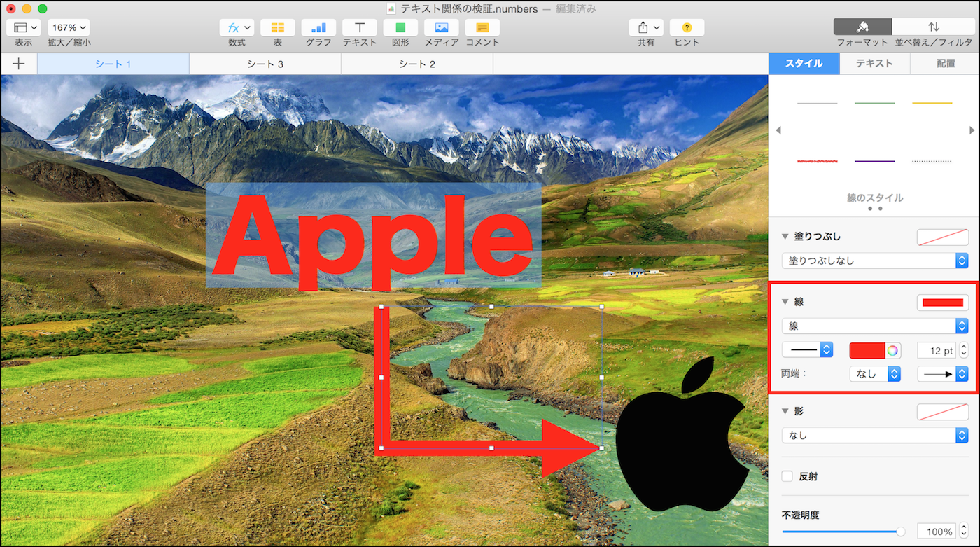Select the テキスト inspector tab
Screen dimensions: 980x547
tap(875, 63)
